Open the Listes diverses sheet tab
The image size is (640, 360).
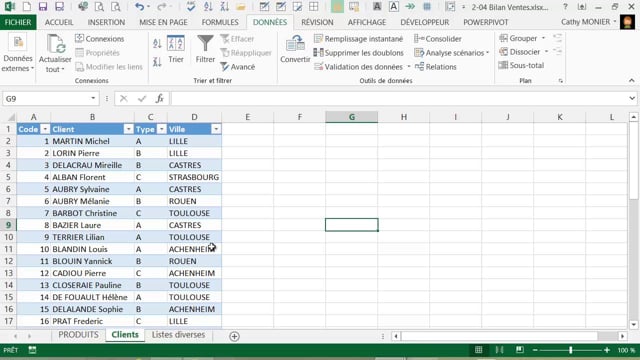(x=178, y=335)
